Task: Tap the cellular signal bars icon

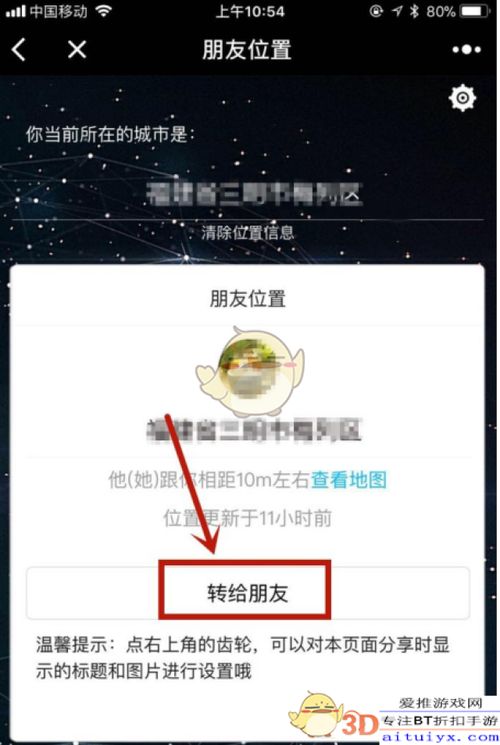Action: [x=15, y=11]
